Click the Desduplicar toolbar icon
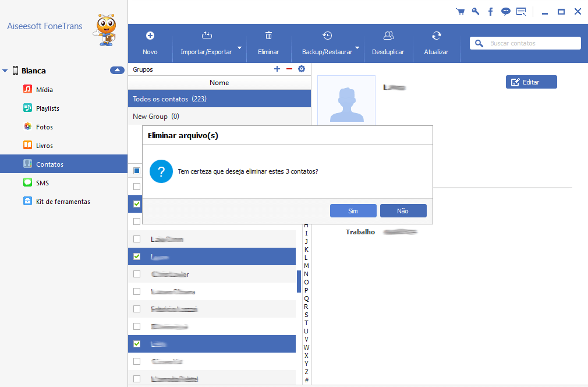Viewport: 588px width, 387px height. (x=388, y=36)
